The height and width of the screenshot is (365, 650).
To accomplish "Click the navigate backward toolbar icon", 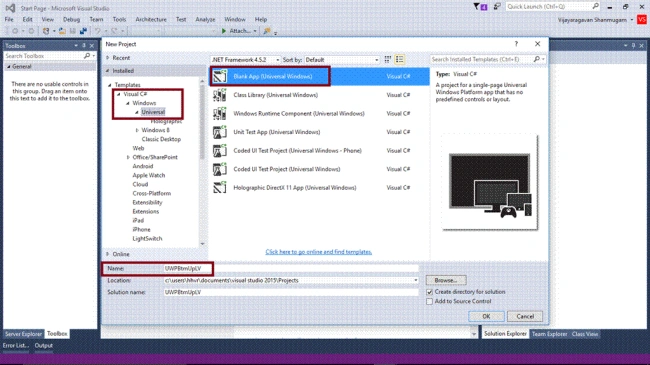I will [15, 31].
